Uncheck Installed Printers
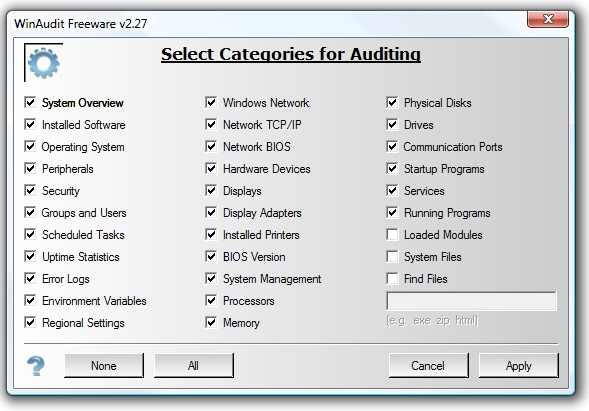589x411 pixels. 211,234
